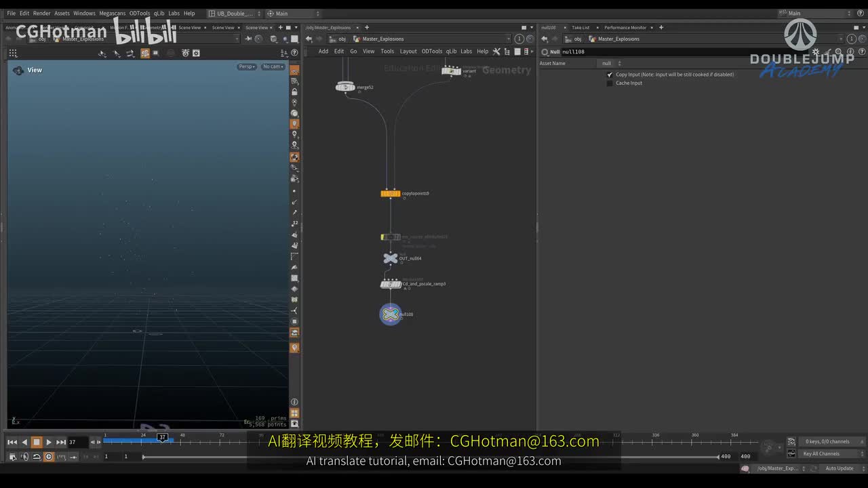868x488 pixels.
Task: Click the orange light bulb display icon
Action: [294, 124]
